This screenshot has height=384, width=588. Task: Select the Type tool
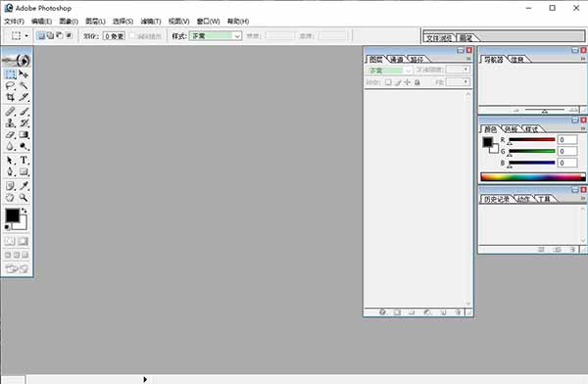pyautogui.click(x=24, y=160)
